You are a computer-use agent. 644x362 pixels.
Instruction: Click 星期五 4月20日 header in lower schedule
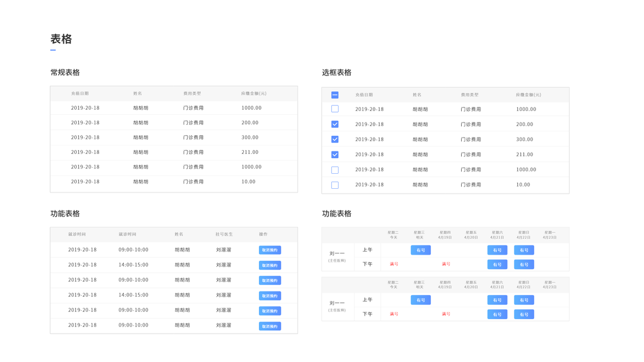point(471,285)
